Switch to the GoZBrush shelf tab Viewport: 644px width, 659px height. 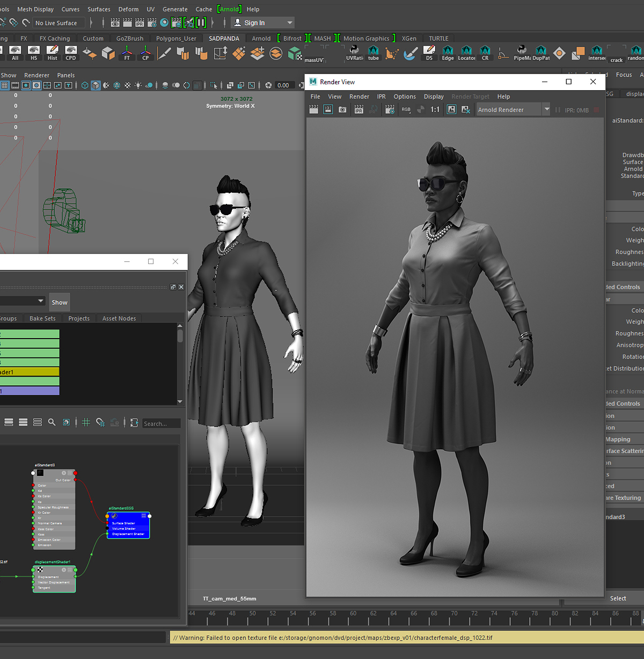130,39
